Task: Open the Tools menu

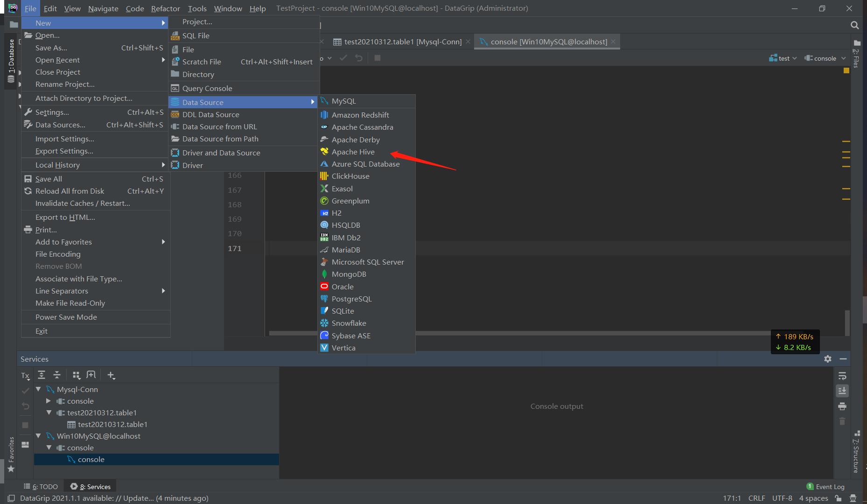Action: pos(197,8)
